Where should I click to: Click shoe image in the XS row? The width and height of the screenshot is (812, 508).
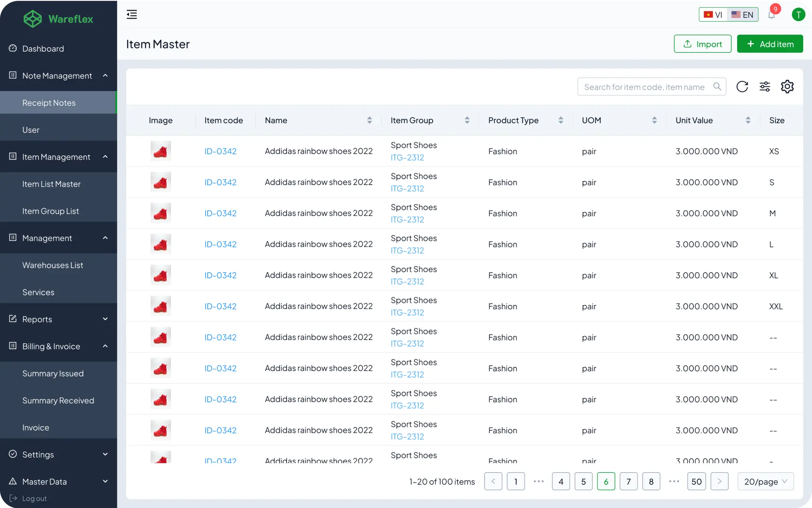pyautogui.click(x=160, y=151)
